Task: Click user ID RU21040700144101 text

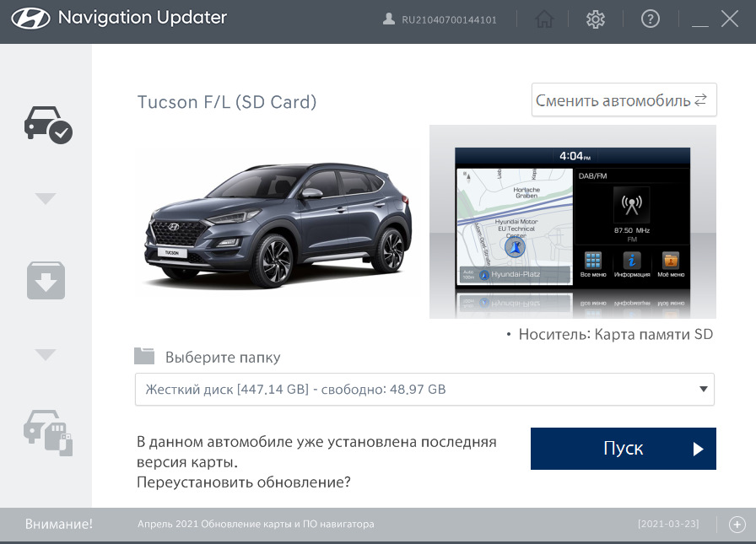Action: (449, 19)
